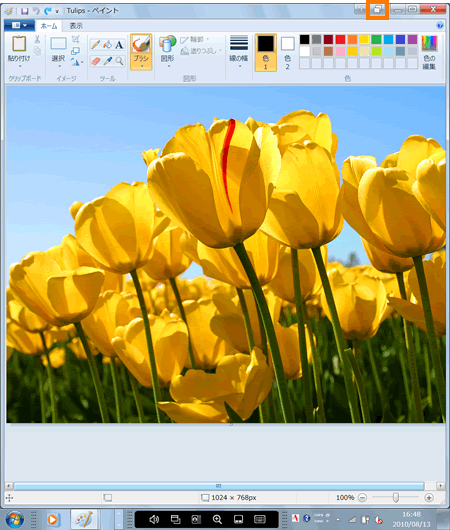
Task: Select the Fill with color bucket tool
Action: [x=108, y=45]
